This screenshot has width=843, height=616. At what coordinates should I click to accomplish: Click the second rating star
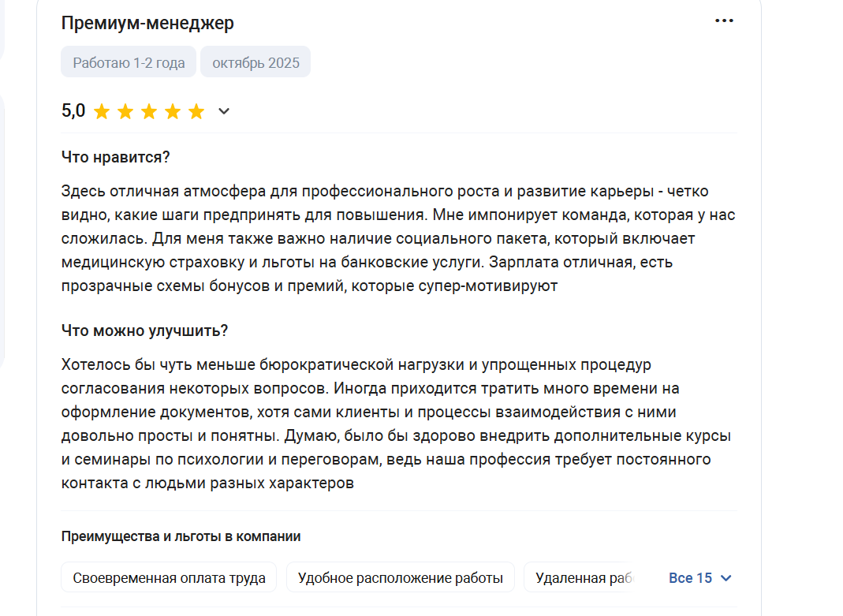pos(125,111)
